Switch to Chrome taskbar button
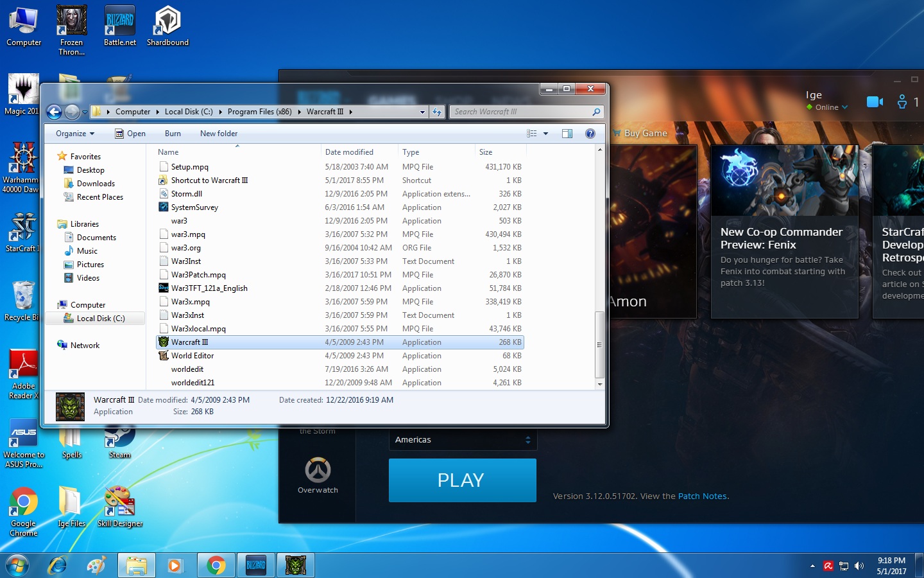The height and width of the screenshot is (578, 924). [x=216, y=566]
